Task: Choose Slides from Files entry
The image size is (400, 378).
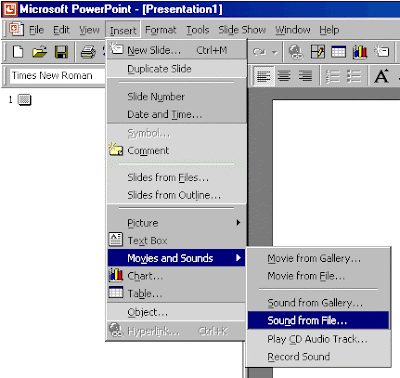Action: 177,178
